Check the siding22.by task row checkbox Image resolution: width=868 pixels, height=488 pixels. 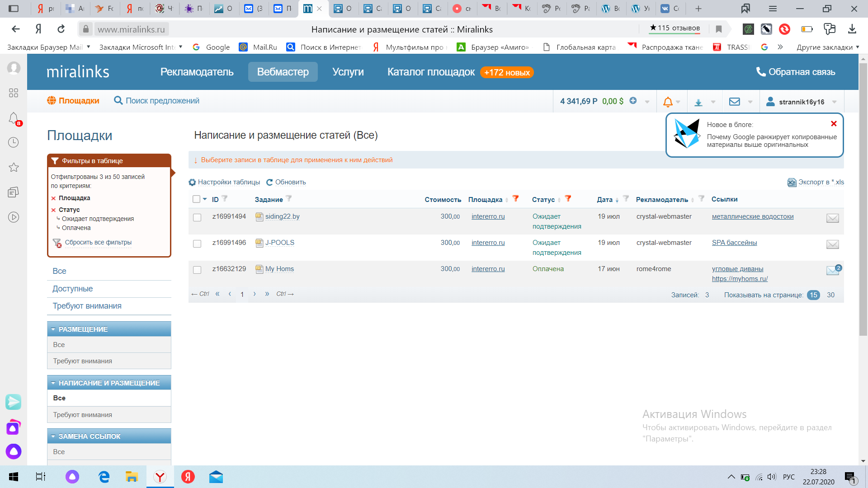[197, 217]
